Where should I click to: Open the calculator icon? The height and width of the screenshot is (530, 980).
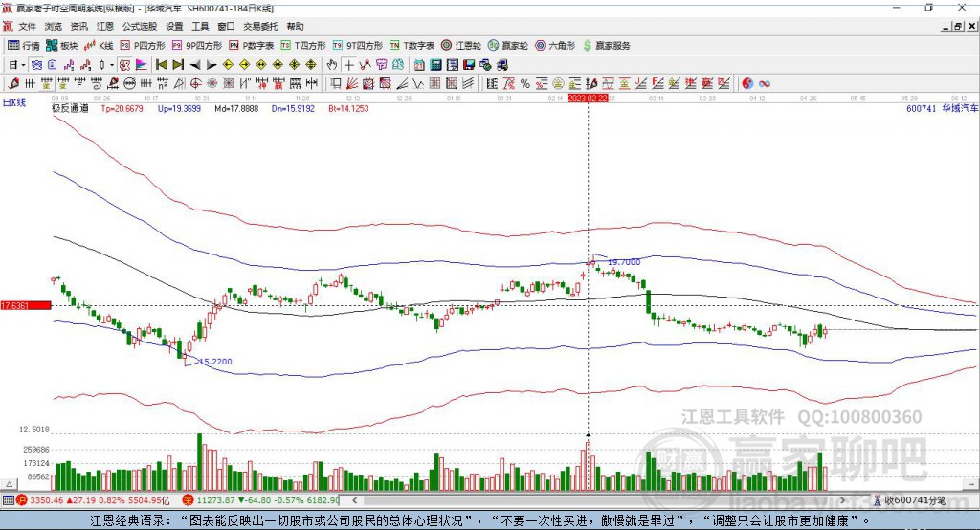click(435, 65)
